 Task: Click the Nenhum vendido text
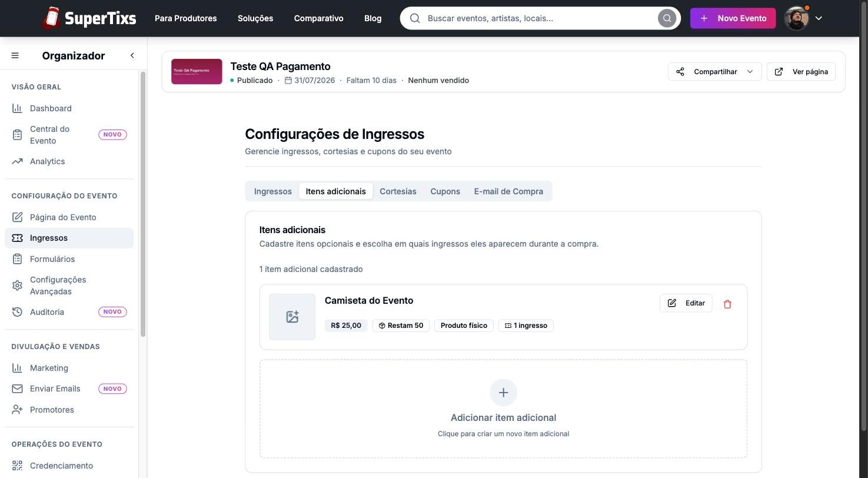tap(438, 80)
